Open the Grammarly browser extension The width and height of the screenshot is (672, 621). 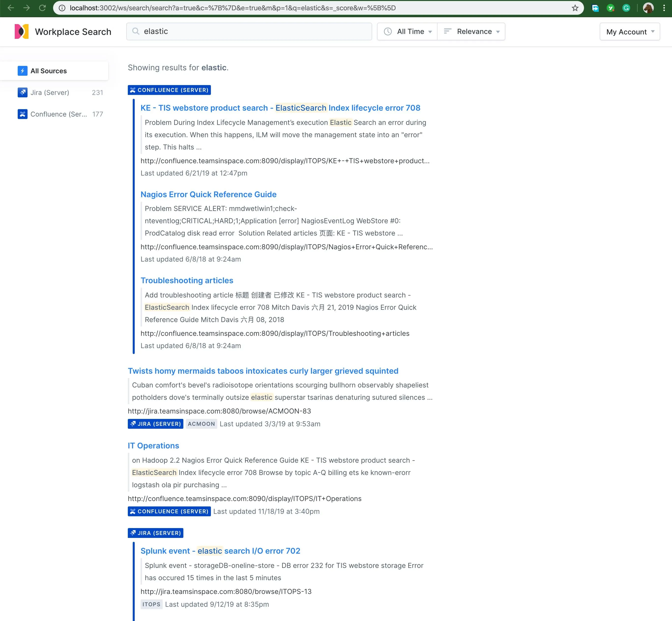coord(626,8)
